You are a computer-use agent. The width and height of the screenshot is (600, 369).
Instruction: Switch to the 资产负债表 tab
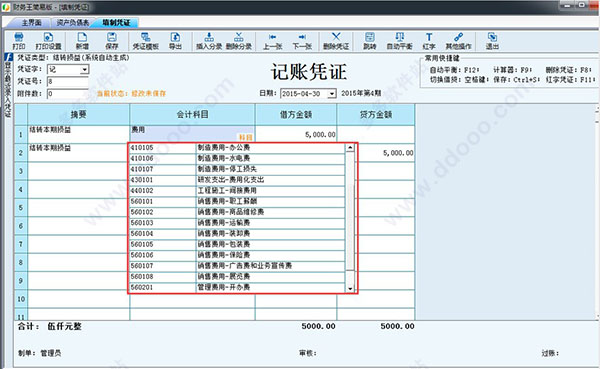point(73,23)
